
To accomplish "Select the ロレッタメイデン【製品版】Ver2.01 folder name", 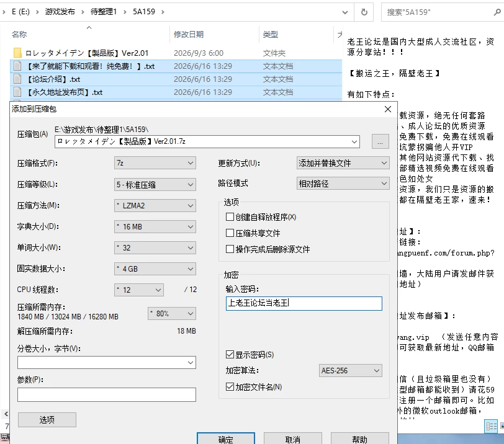I will 86,53.
